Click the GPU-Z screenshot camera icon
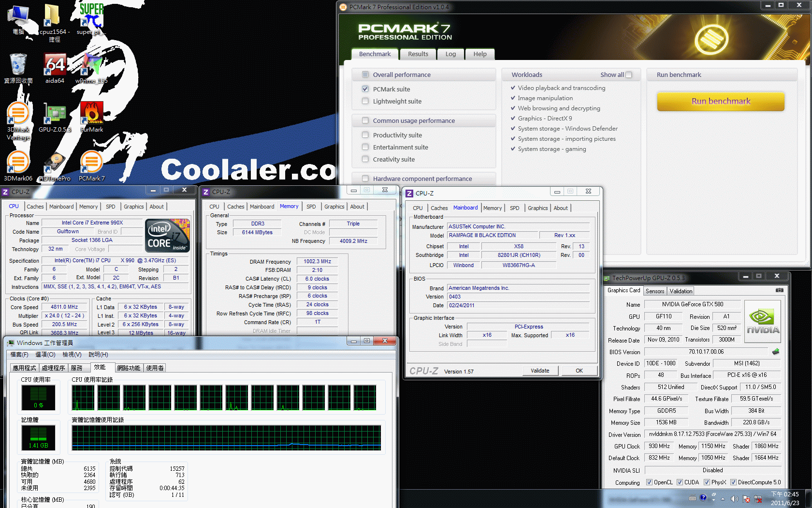The image size is (812, 508). (779, 290)
